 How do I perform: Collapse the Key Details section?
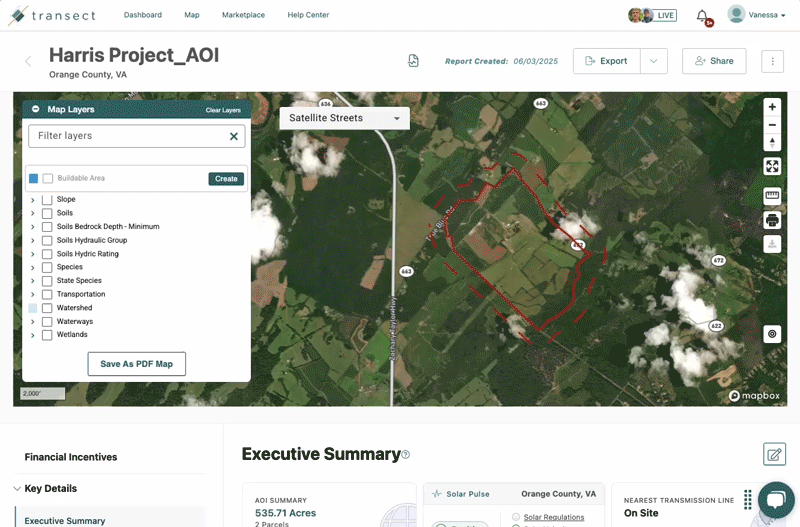pyautogui.click(x=17, y=489)
